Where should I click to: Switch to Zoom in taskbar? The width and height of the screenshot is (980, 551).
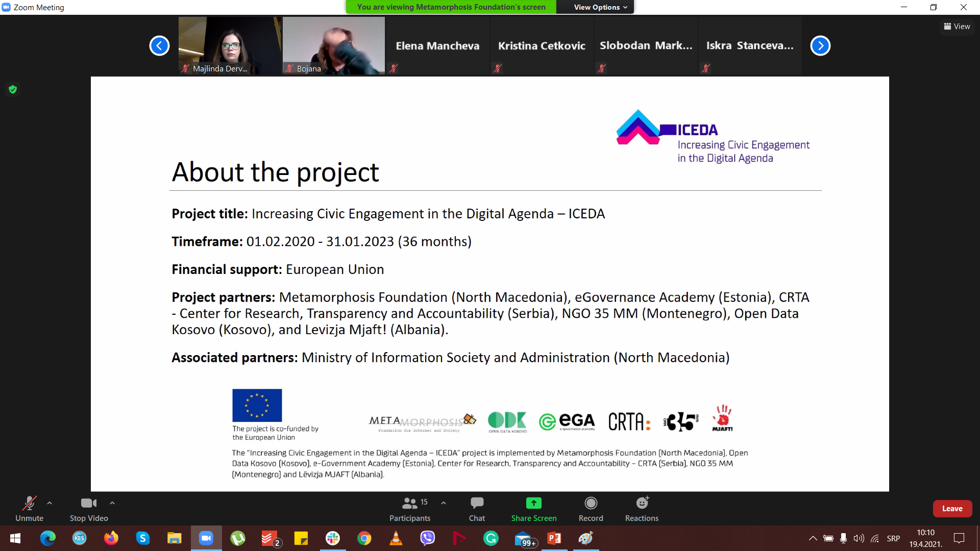pyautogui.click(x=206, y=538)
